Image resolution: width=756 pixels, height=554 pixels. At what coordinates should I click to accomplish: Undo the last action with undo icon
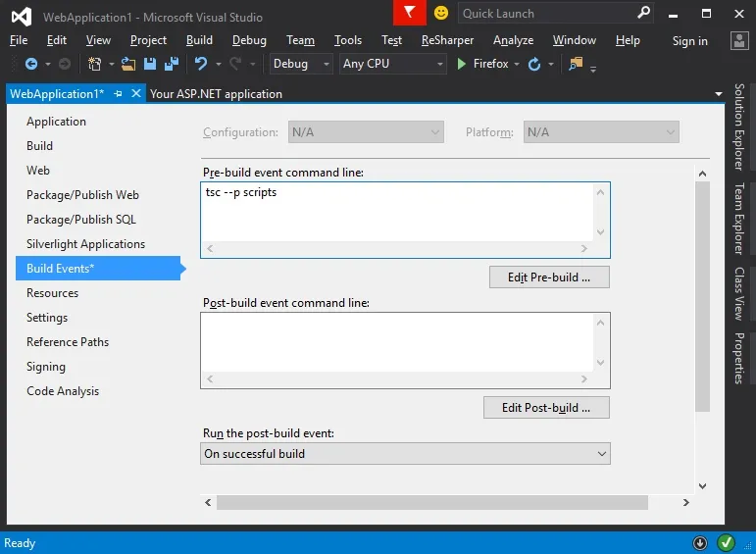coord(201,64)
